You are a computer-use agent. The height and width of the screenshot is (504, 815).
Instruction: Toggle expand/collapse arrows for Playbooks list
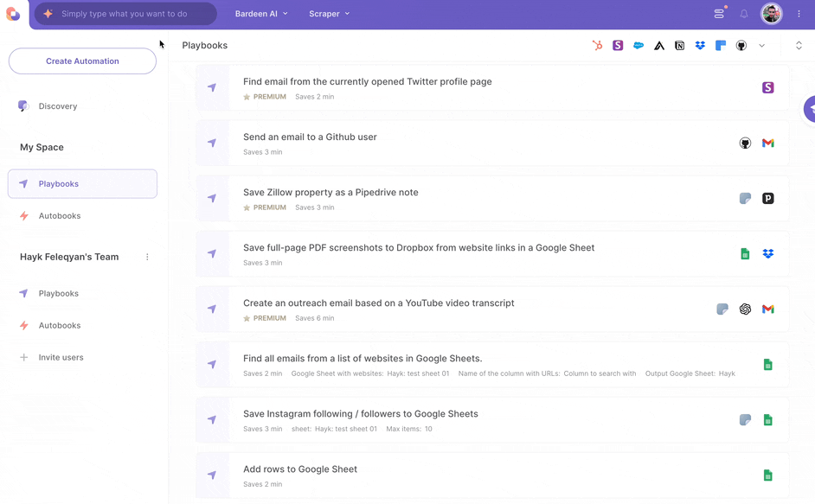click(799, 45)
